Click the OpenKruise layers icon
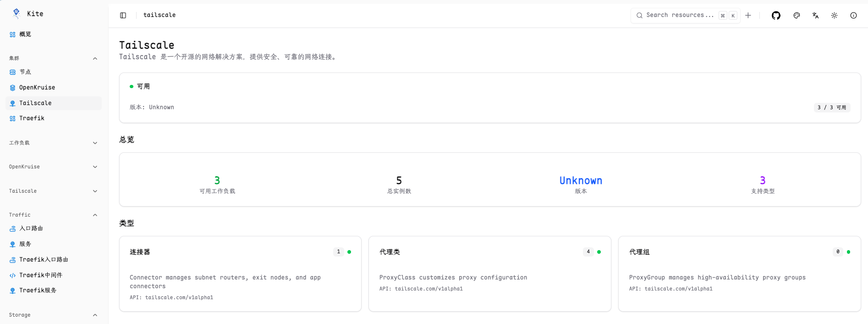 point(12,88)
